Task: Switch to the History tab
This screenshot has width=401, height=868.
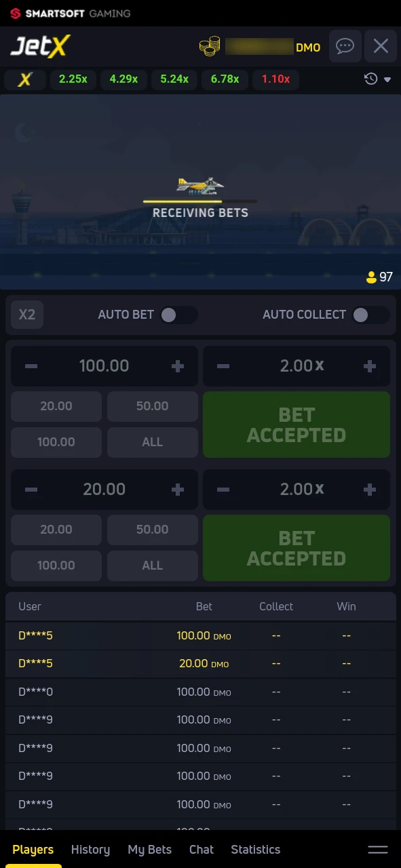Action: (x=90, y=849)
